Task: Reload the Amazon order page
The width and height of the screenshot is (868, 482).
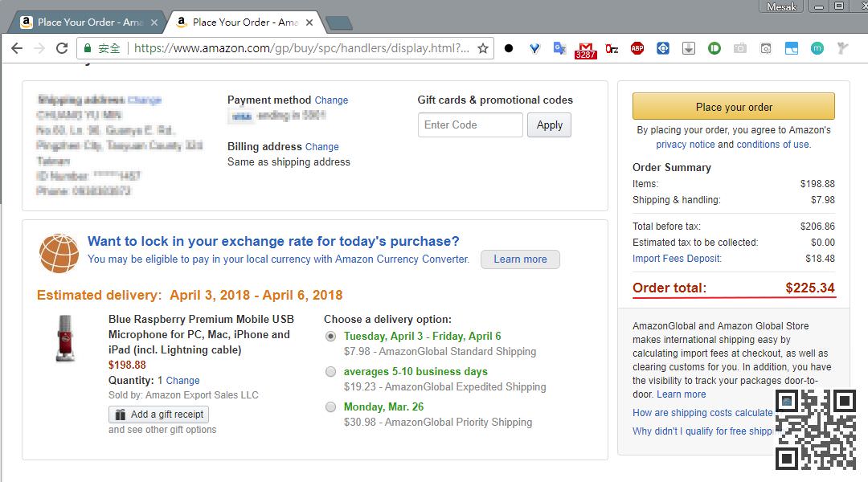Action: pyautogui.click(x=62, y=48)
